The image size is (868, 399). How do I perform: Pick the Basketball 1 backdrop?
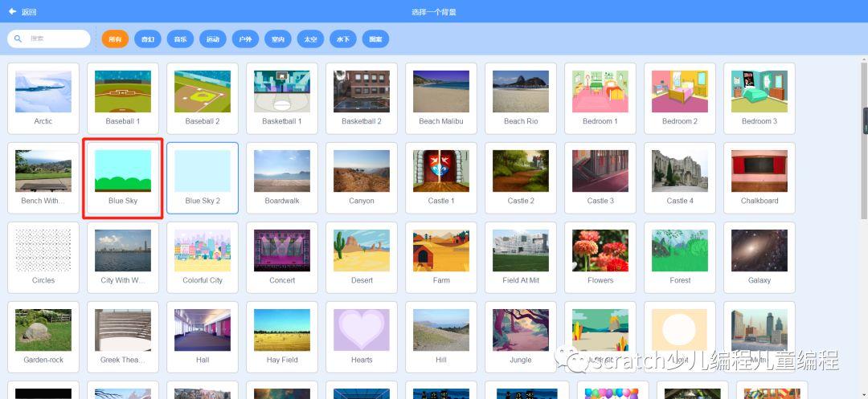click(282, 99)
